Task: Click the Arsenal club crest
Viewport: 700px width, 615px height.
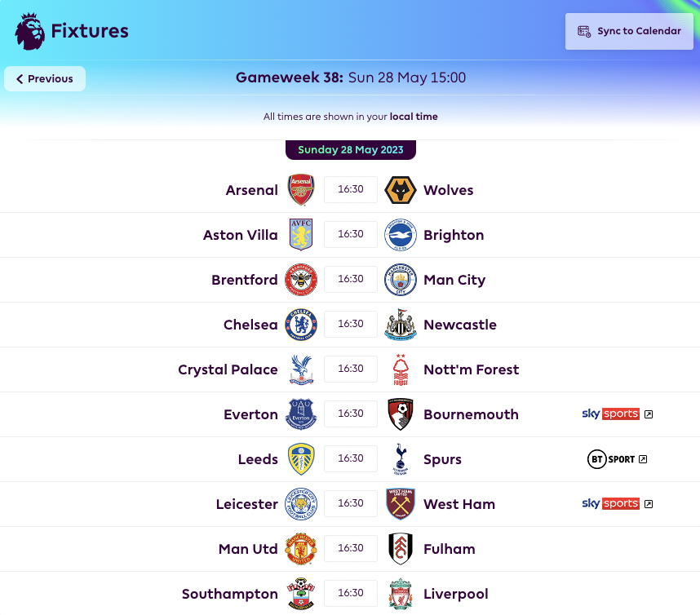Action: coord(301,190)
